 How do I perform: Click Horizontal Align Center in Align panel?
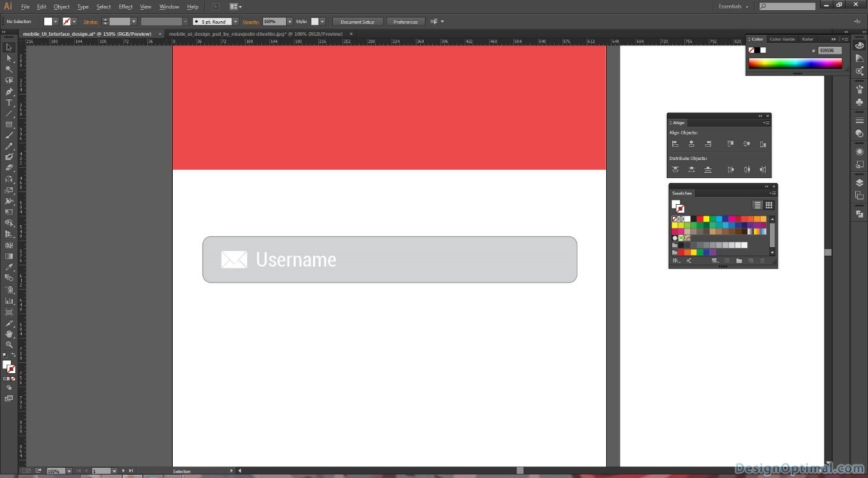691,144
